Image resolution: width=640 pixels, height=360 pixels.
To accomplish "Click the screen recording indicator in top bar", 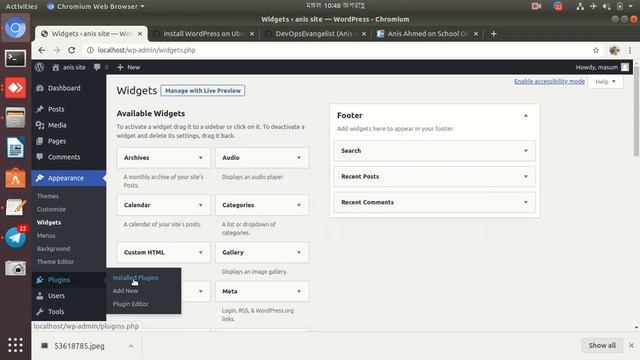I will [536, 6].
